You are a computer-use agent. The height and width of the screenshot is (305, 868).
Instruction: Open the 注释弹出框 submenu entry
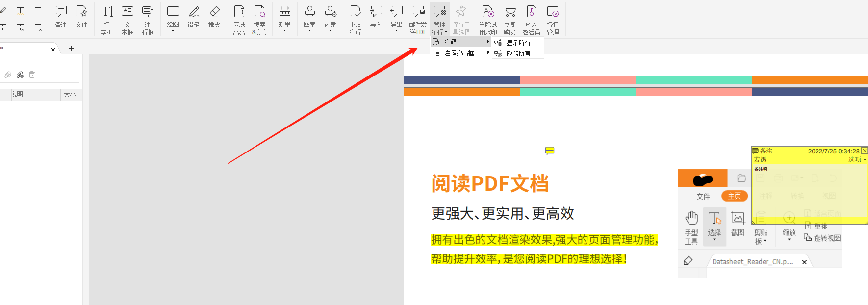[461, 53]
